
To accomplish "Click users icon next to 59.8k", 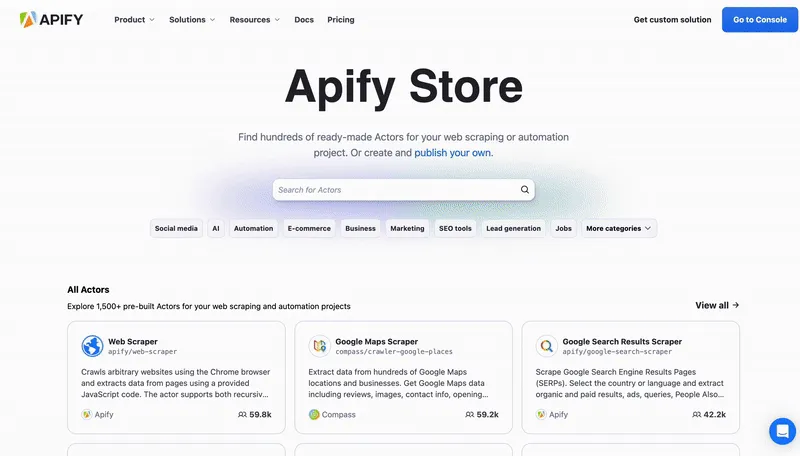I will 242,415.
